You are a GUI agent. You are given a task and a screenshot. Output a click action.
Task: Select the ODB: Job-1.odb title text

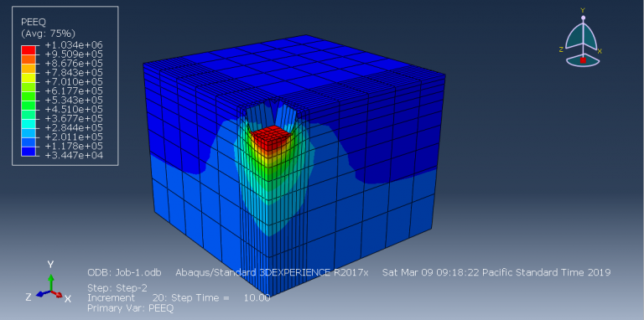[124, 272]
